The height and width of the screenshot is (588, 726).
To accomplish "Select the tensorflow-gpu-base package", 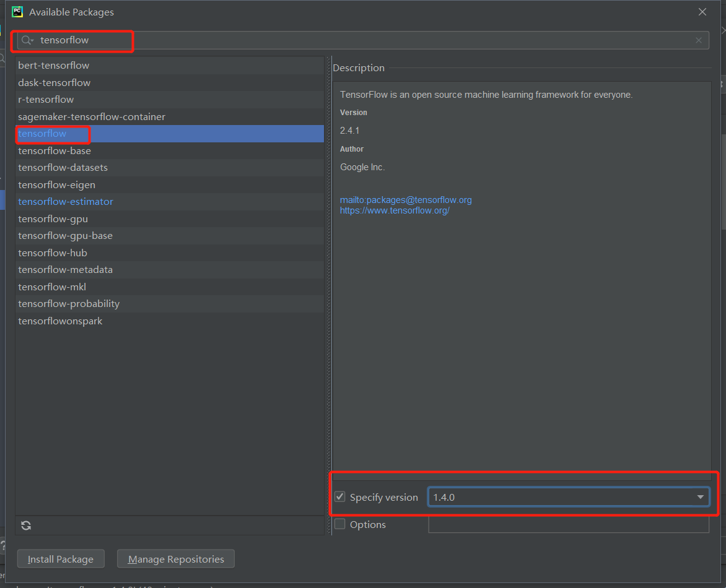I will [x=170, y=235].
